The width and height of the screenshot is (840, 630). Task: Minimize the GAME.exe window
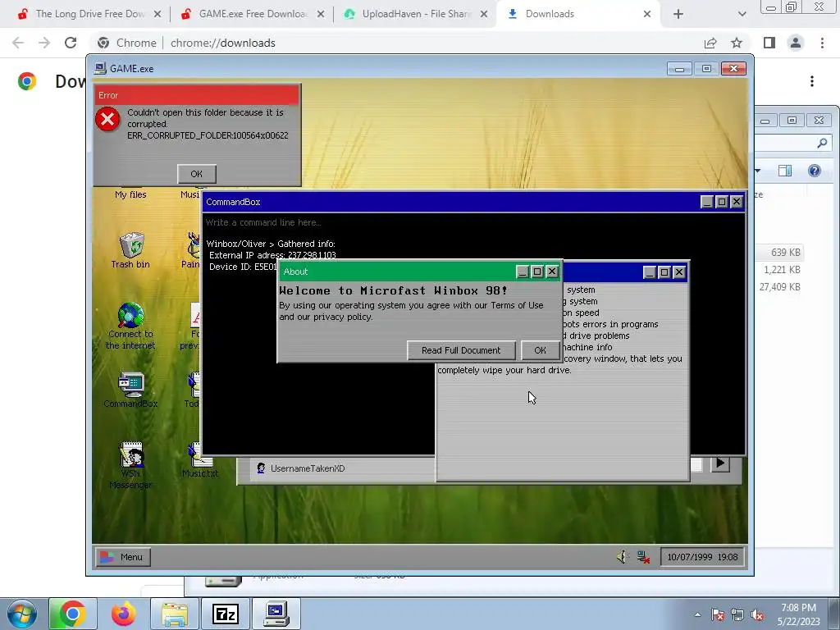[679, 69]
